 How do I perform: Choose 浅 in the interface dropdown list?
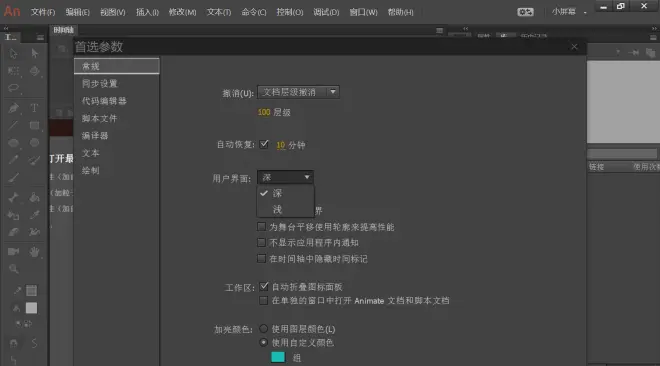285,209
